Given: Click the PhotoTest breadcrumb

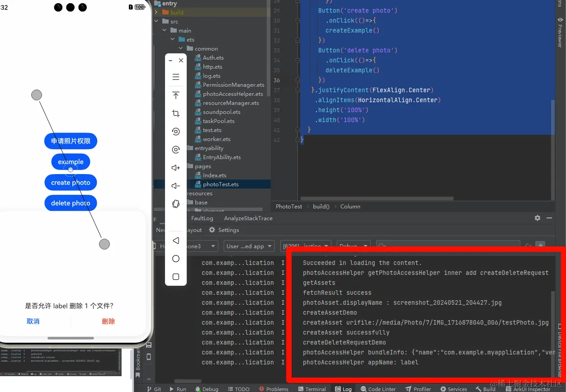Looking at the screenshot, I should [x=289, y=206].
